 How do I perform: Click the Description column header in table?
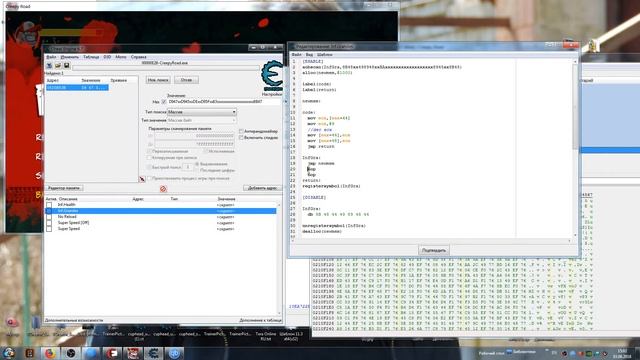point(68,199)
